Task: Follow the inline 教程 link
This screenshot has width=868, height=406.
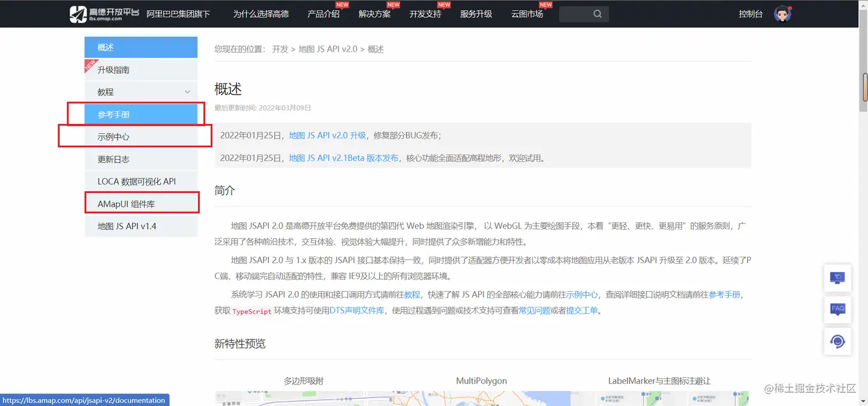Action: 412,295
